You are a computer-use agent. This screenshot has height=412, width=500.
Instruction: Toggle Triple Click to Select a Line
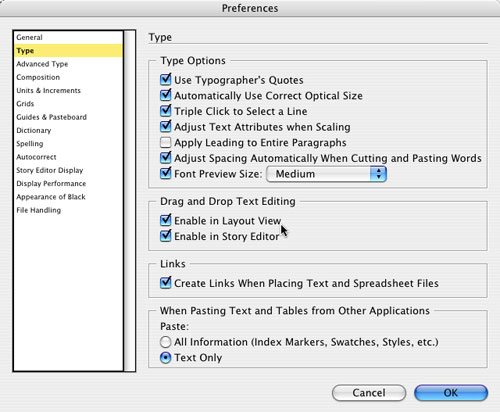coord(166,111)
